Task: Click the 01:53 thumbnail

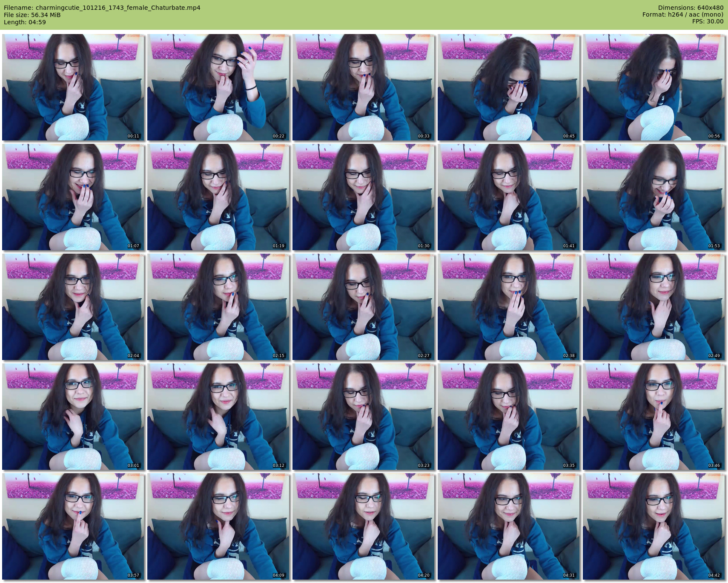Action: [654, 197]
